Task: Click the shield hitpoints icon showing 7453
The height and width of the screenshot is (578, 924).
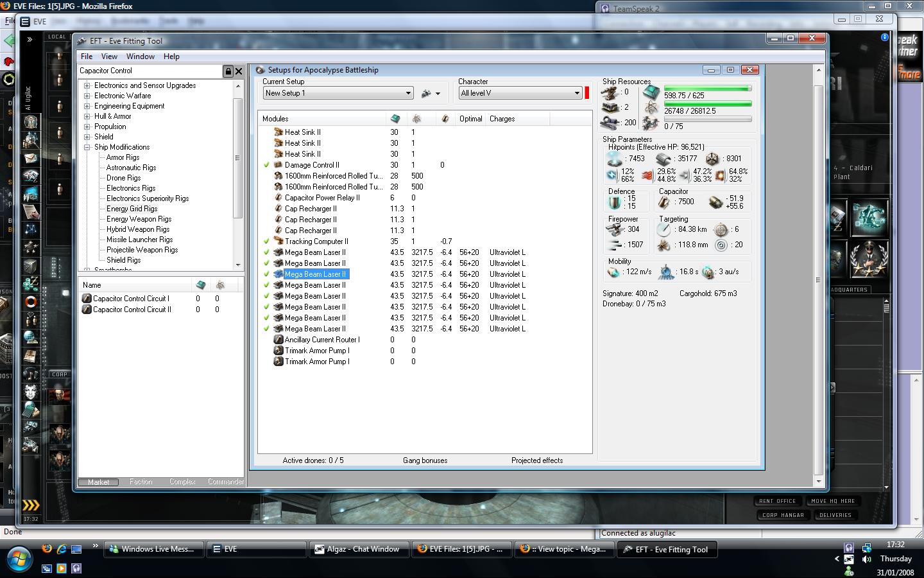Action: pyautogui.click(x=615, y=158)
